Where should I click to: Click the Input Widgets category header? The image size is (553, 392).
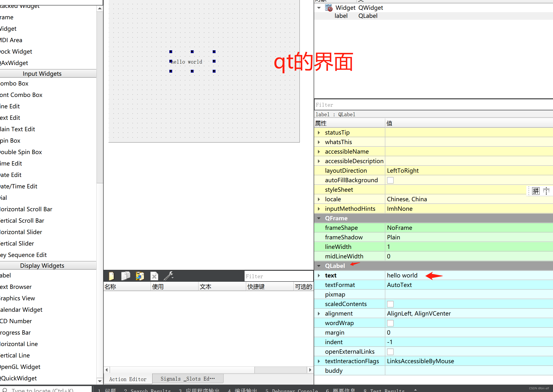click(42, 74)
